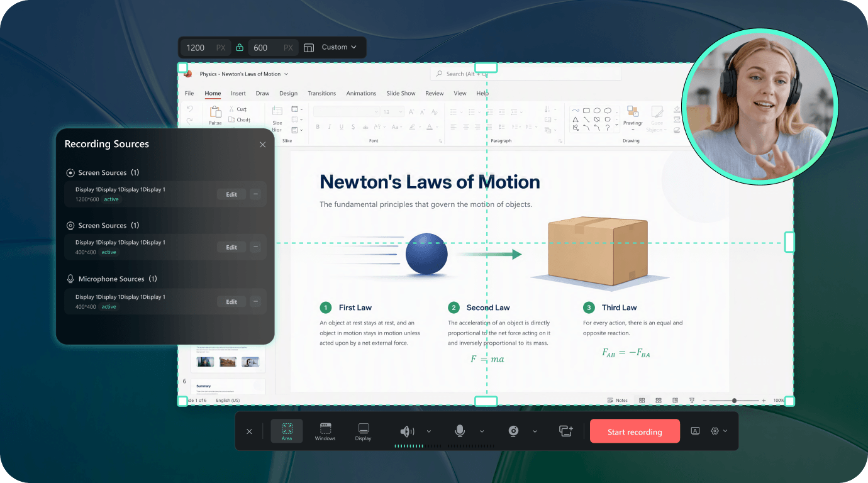
Task: Switch to the Animations ribbon tab
Action: (361, 93)
